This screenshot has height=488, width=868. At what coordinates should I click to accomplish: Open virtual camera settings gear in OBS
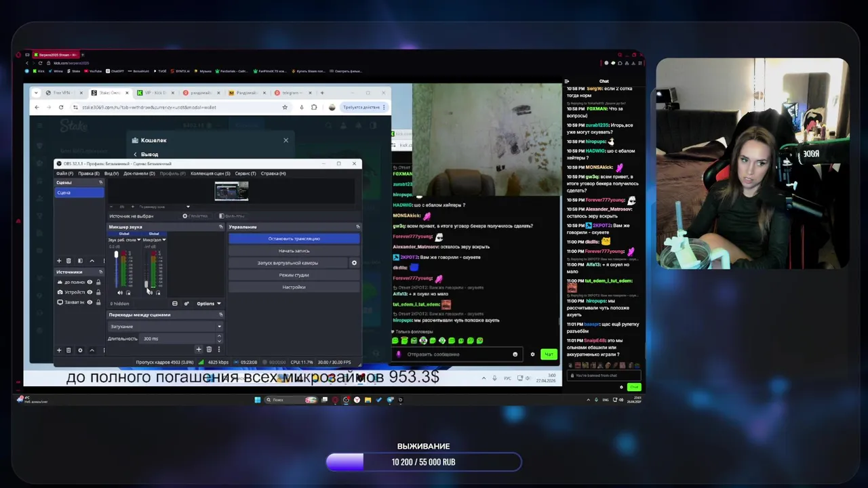coord(354,263)
